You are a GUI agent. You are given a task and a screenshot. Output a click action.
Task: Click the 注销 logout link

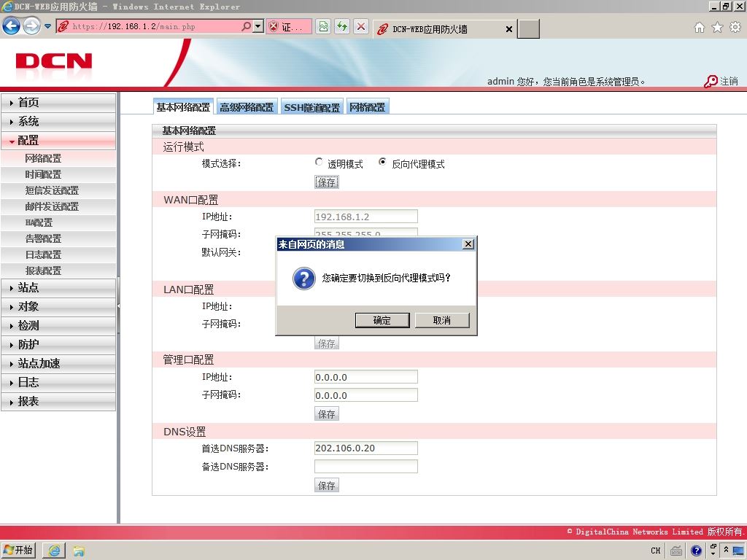pos(729,81)
